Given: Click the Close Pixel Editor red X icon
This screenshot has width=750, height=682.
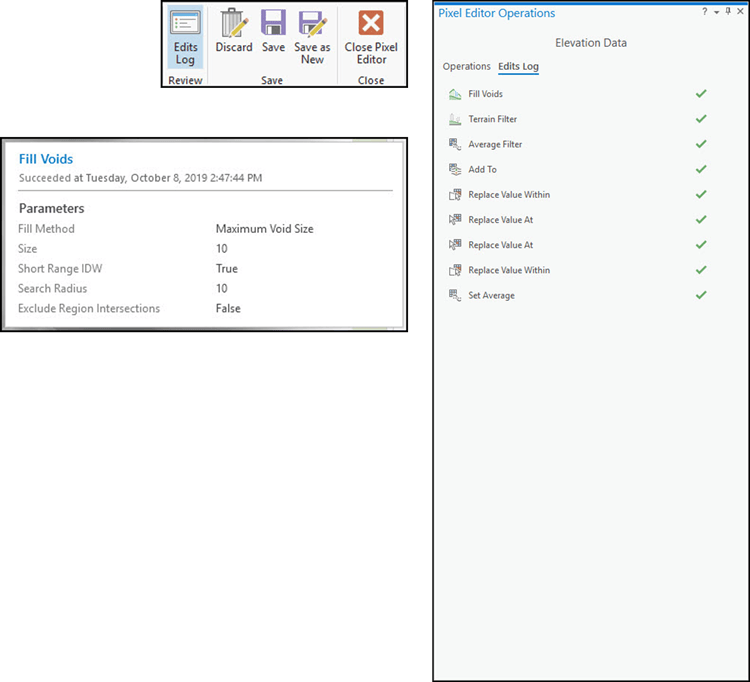Looking at the screenshot, I should pyautogui.click(x=371, y=23).
